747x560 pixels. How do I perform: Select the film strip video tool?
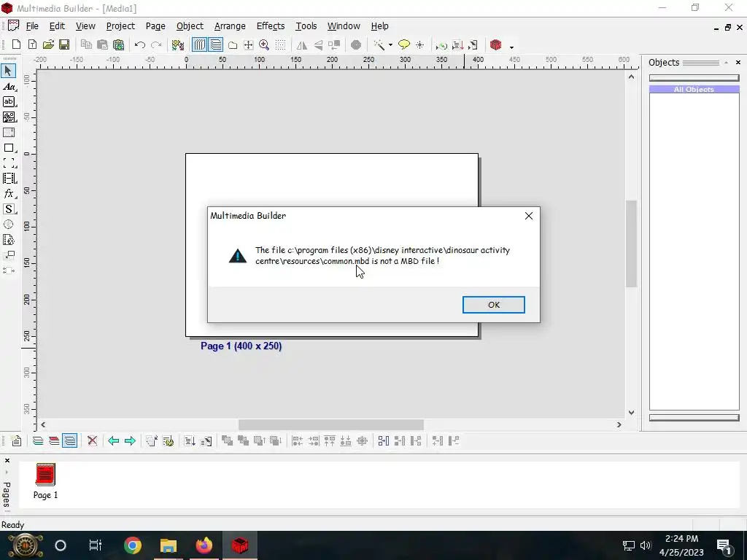[9, 179]
